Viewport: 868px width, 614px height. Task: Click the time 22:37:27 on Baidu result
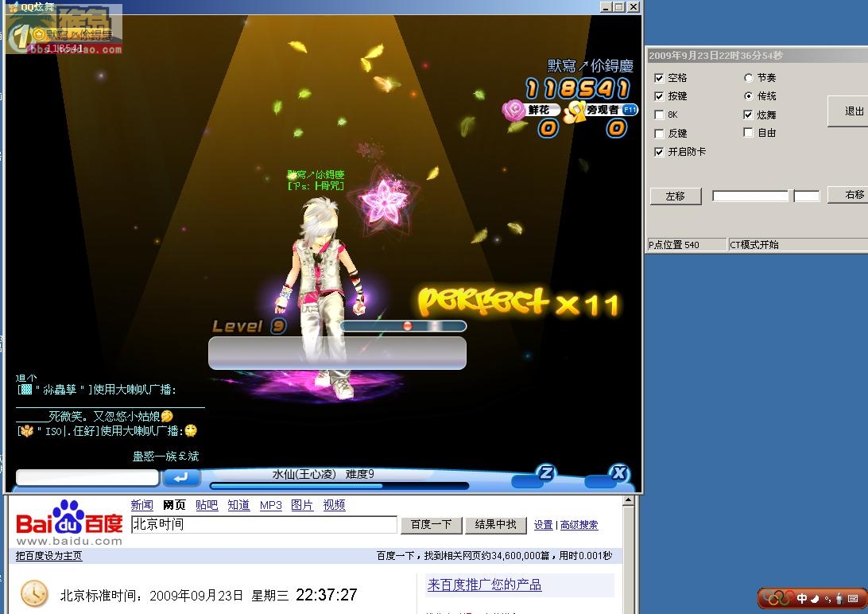pos(327,595)
